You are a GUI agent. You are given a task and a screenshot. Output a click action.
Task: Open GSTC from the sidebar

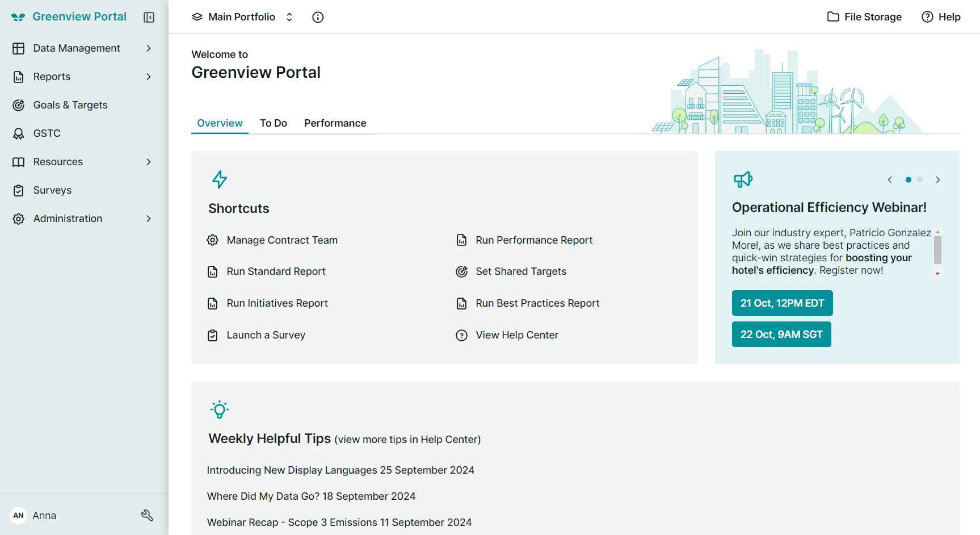tap(47, 133)
